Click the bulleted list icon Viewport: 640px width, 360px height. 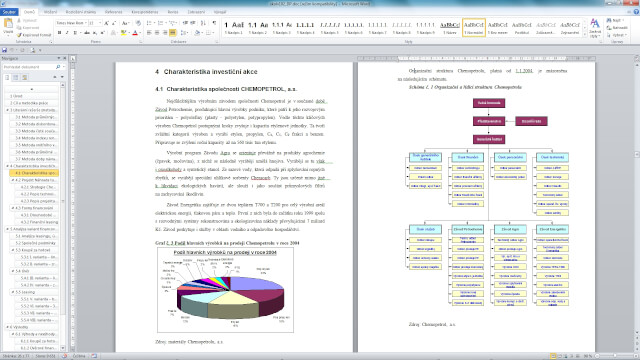click(150, 23)
